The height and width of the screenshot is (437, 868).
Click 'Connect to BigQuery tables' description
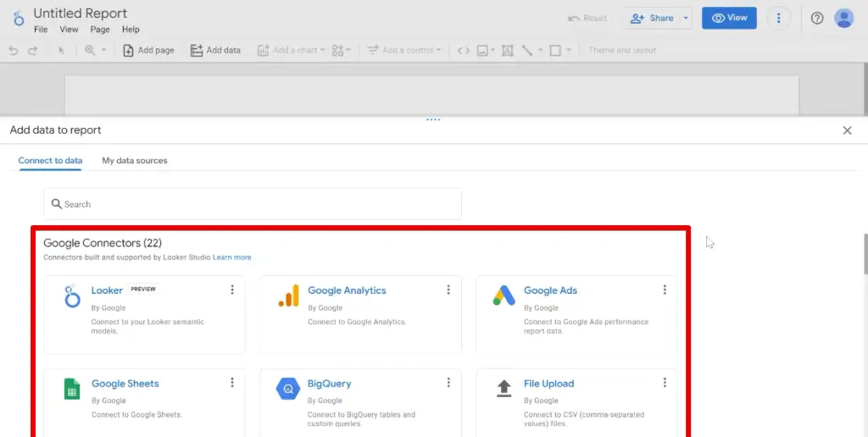coord(361,418)
